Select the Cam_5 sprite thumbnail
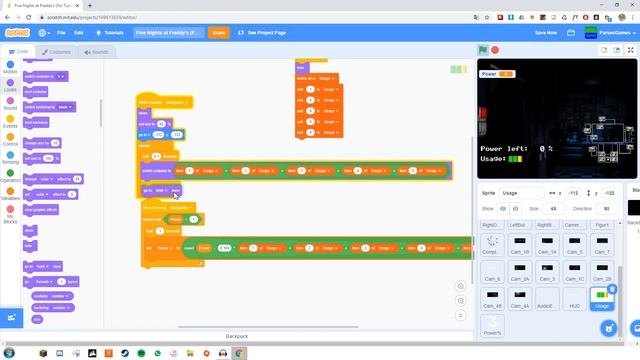This screenshot has width=640, height=360. pos(574,245)
